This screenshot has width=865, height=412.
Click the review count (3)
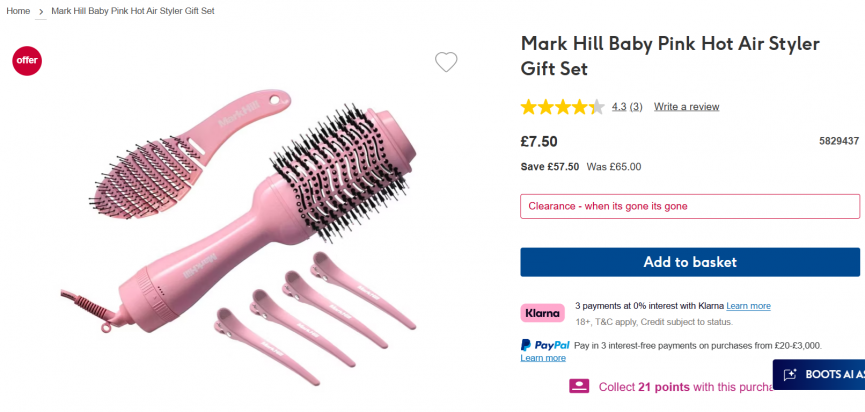pos(636,107)
